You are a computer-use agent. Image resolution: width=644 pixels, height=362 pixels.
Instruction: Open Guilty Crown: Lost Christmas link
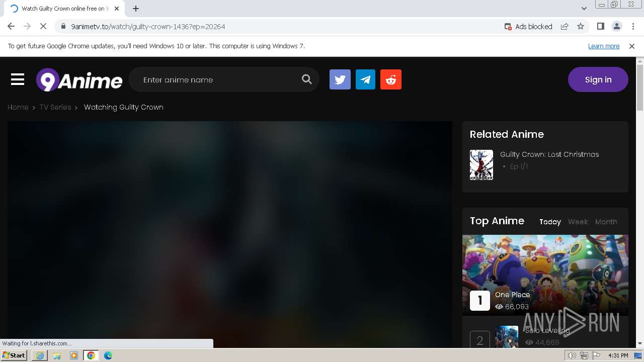549,154
